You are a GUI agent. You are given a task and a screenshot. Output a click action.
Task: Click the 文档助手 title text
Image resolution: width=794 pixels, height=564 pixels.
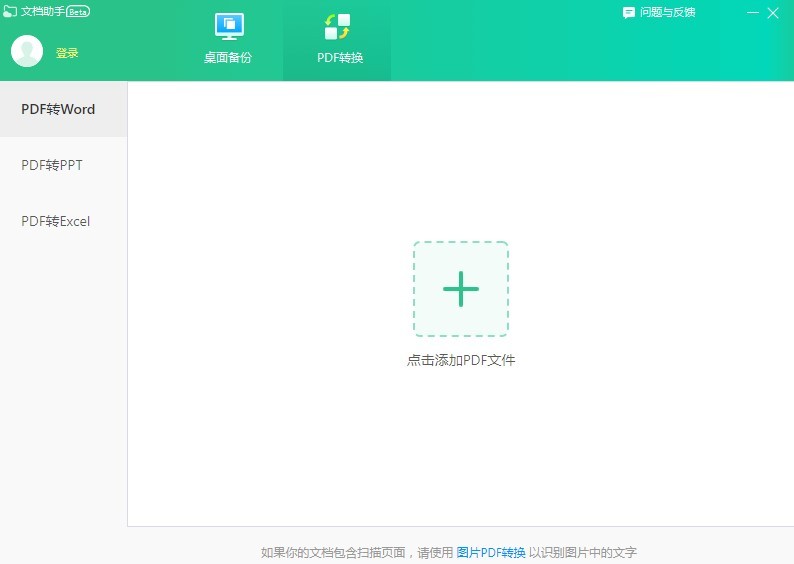(x=43, y=12)
